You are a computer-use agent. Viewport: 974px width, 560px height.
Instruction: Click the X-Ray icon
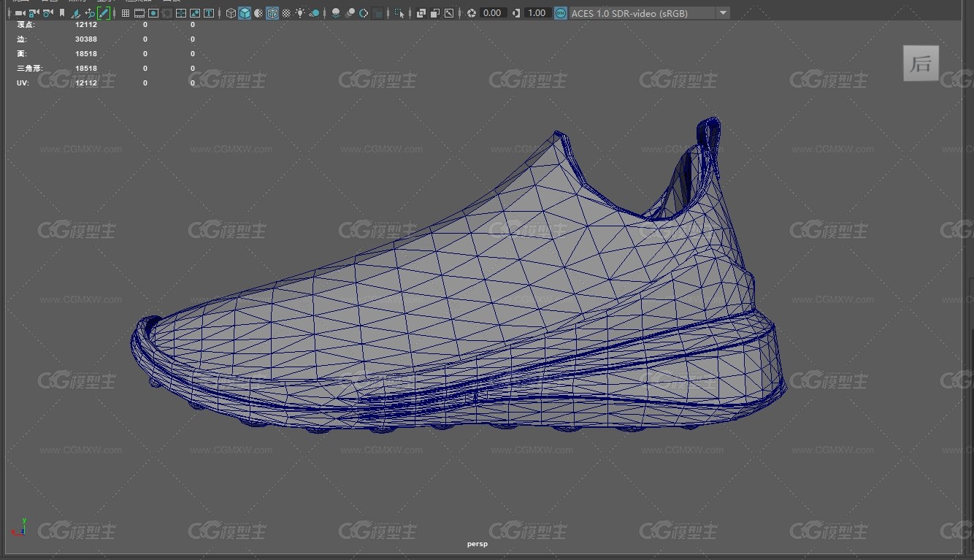[421, 13]
